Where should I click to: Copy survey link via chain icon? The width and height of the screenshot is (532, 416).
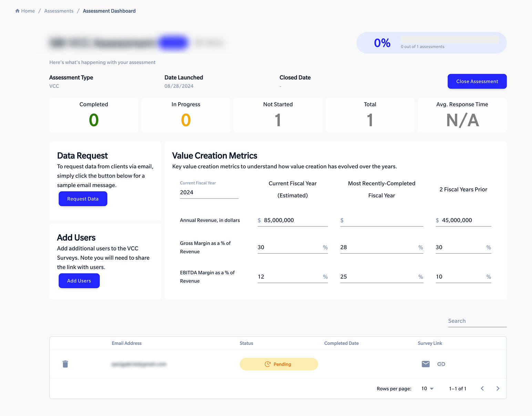pyautogui.click(x=441, y=364)
